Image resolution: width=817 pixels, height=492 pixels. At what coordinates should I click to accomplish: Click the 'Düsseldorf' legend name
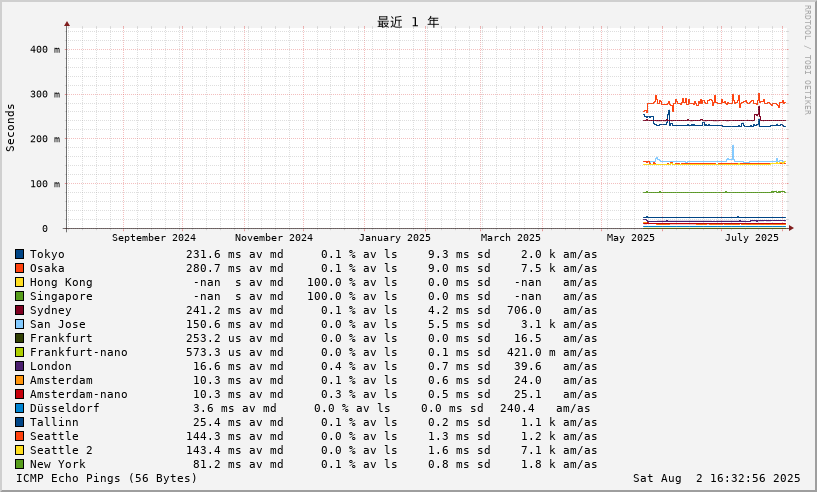(65, 408)
